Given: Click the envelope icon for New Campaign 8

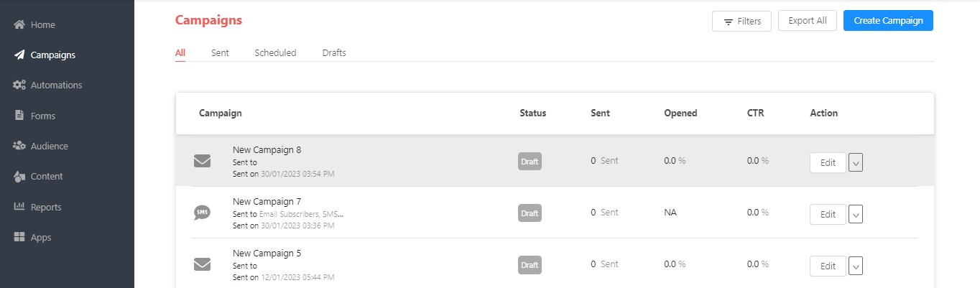Looking at the screenshot, I should tap(202, 161).
